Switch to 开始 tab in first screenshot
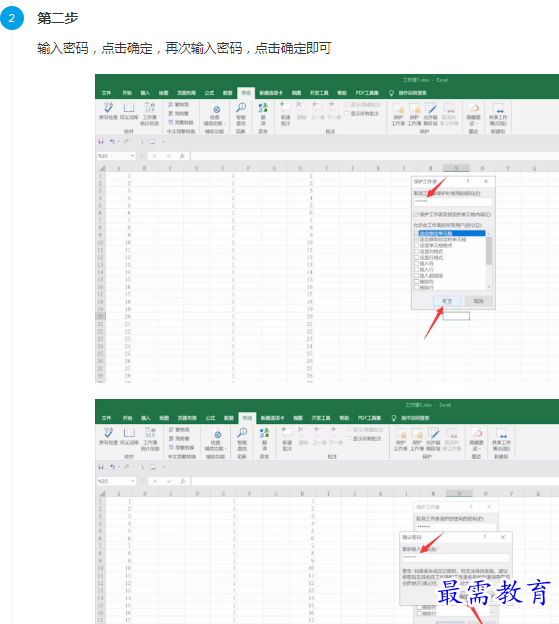 (127, 93)
